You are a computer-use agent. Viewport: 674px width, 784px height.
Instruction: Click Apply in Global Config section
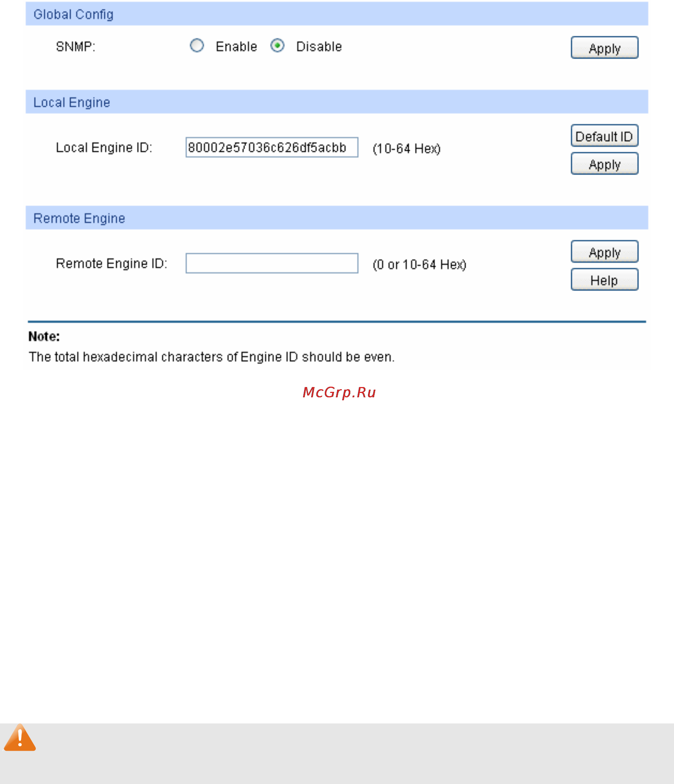(604, 48)
